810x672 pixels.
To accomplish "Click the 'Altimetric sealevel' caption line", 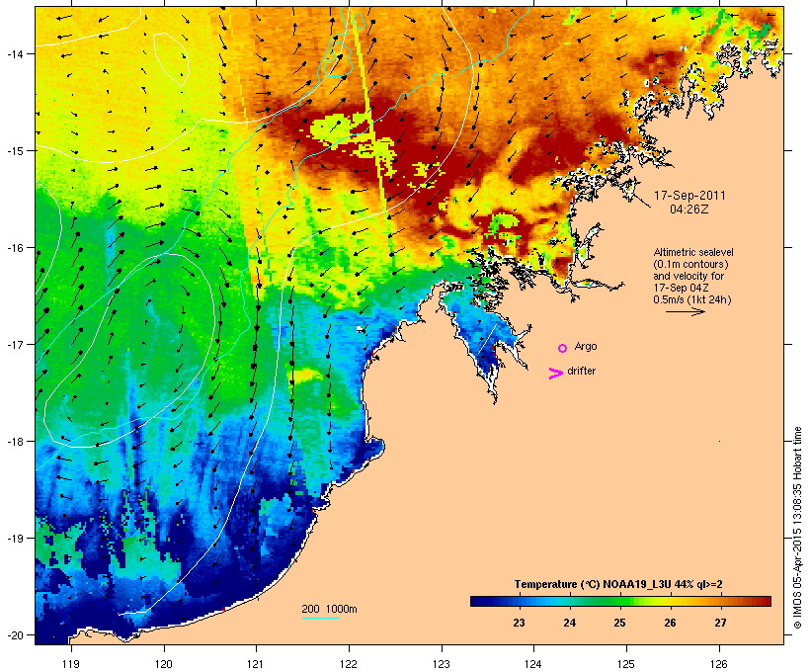I will click(x=693, y=252).
